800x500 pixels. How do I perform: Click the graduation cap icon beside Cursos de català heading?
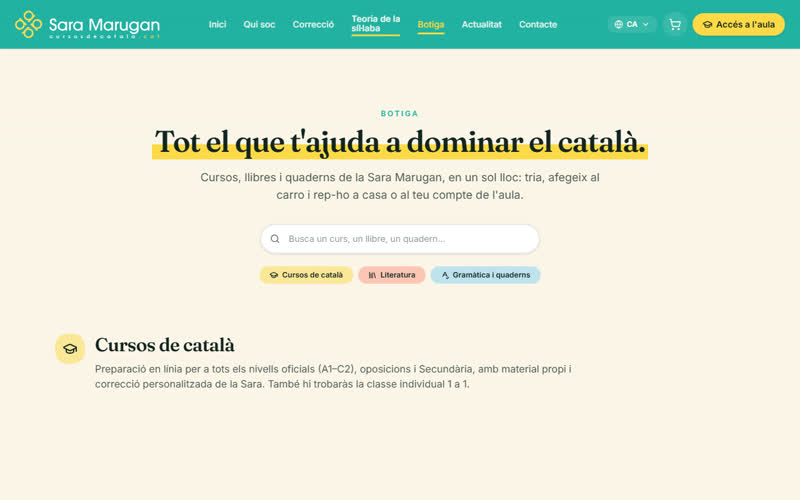70,349
